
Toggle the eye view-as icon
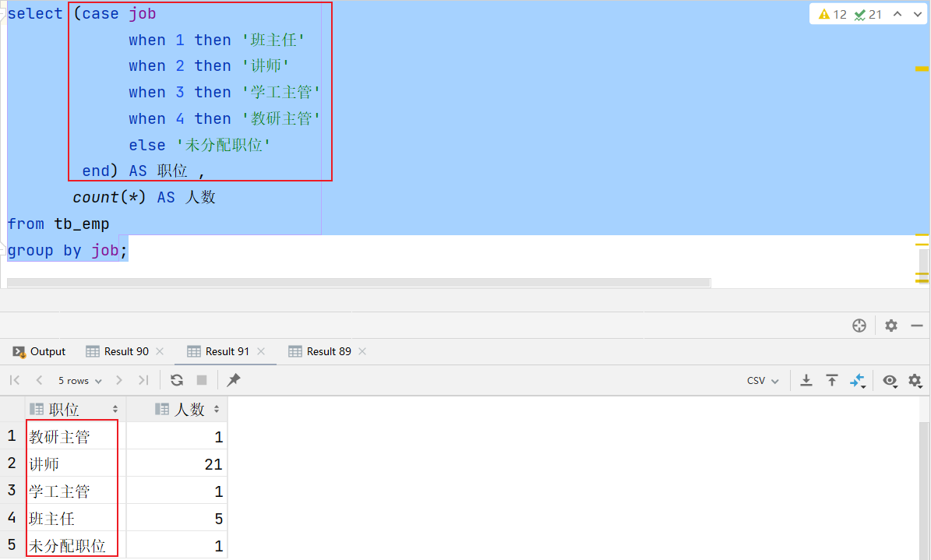890,381
